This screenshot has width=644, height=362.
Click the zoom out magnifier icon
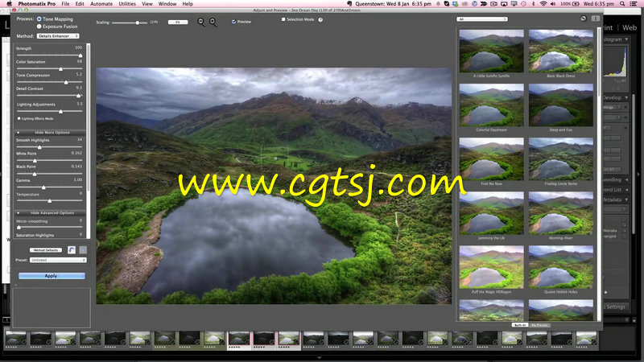(x=200, y=22)
